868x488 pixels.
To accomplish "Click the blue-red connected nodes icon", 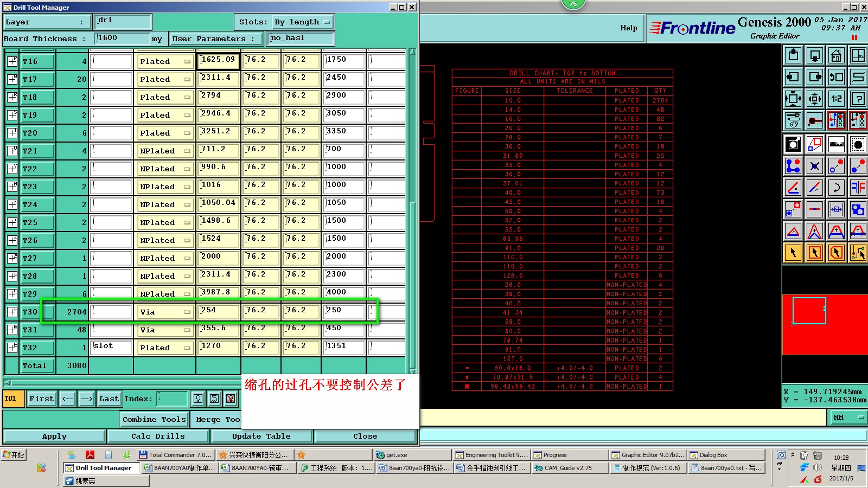I will pyautogui.click(x=793, y=166).
